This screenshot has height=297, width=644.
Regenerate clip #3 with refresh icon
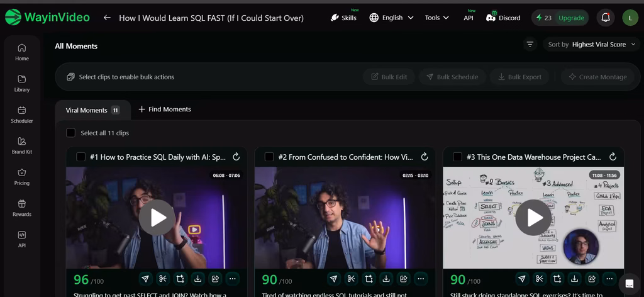613,157
